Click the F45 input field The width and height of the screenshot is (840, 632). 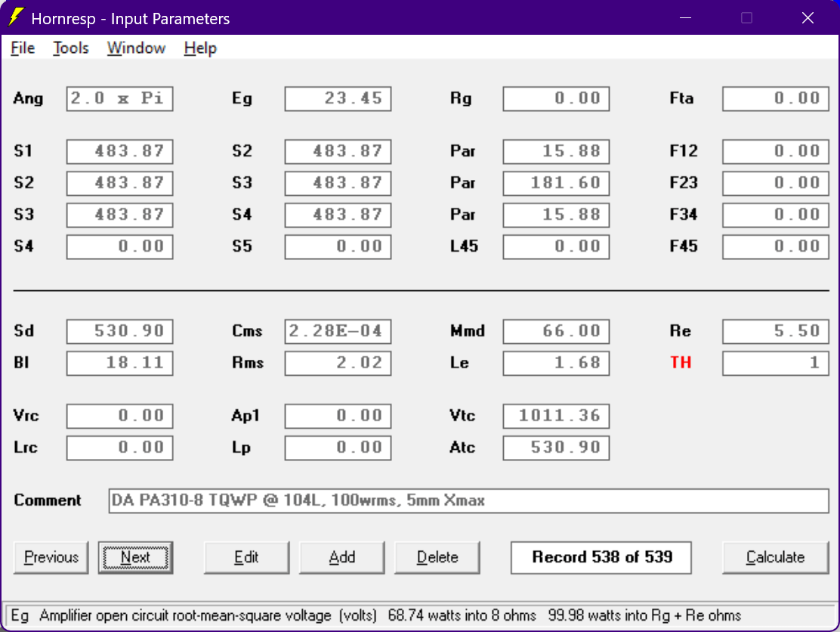pyautogui.click(x=776, y=246)
